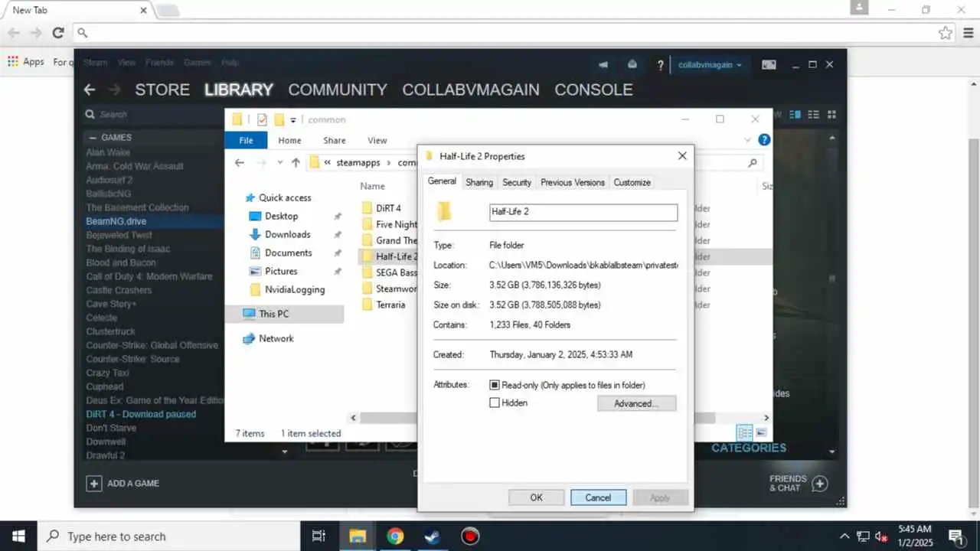This screenshot has height=551, width=980.
Task: Open FRIENDS & CHAT plus icon in Steam
Action: (819, 484)
